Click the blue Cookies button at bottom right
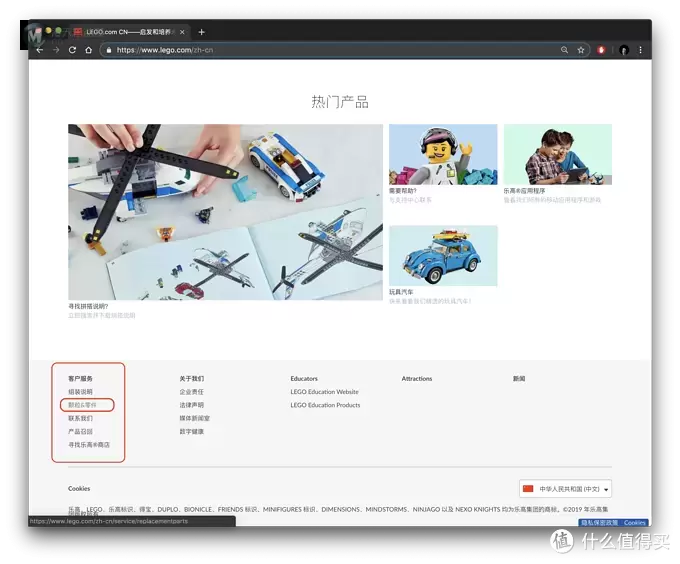Screen dimensions: 680x564 pos(635,523)
